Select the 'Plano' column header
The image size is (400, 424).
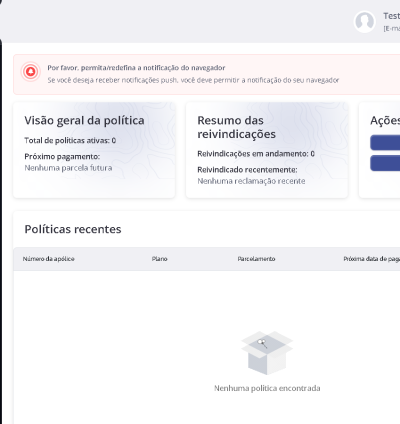(x=160, y=259)
